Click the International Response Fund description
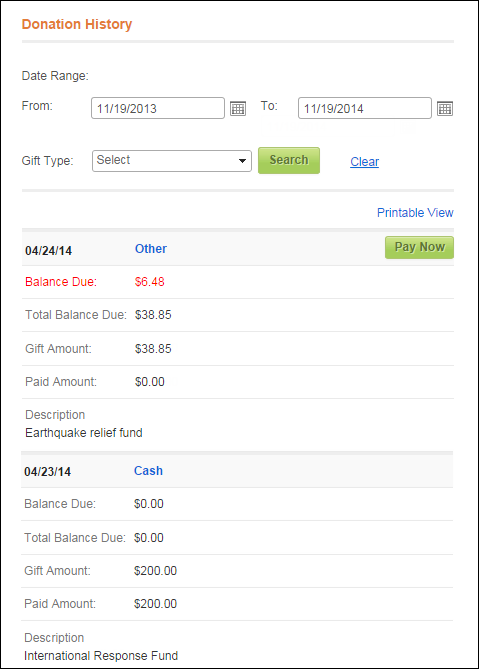 coord(101,655)
